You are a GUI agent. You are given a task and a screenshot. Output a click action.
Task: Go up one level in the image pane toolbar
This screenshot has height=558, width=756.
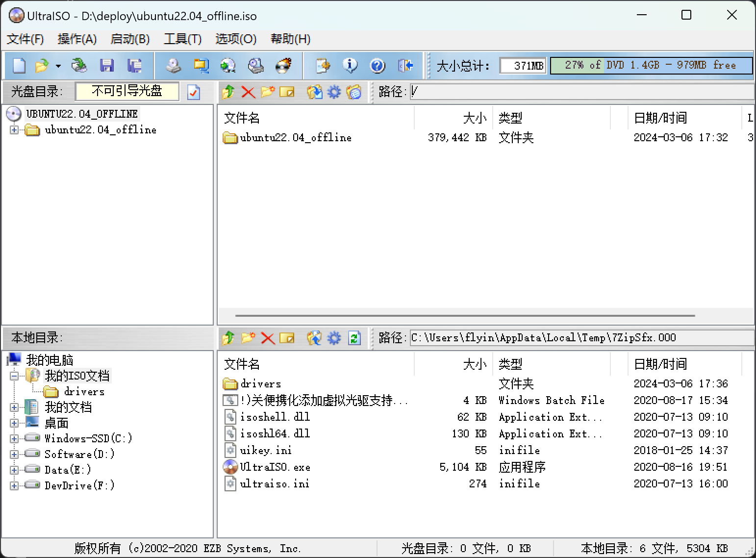(x=228, y=92)
